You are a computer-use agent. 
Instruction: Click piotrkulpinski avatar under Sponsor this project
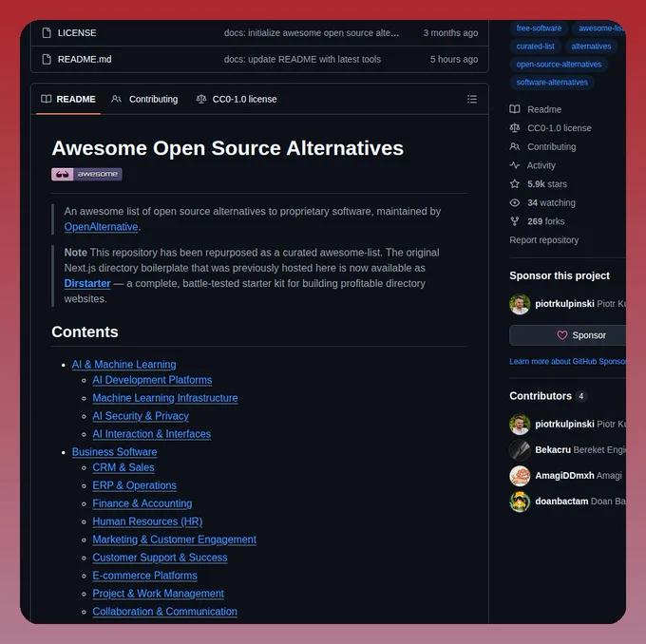click(520, 304)
